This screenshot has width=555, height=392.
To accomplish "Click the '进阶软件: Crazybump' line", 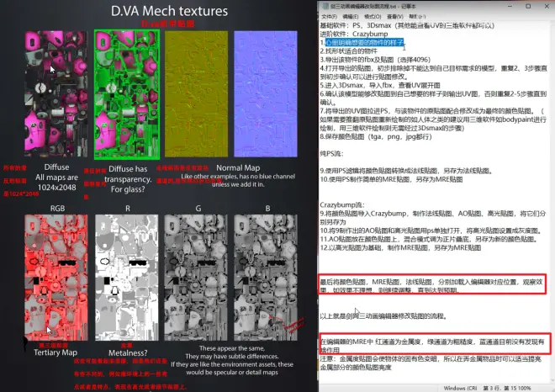I will [354, 34].
